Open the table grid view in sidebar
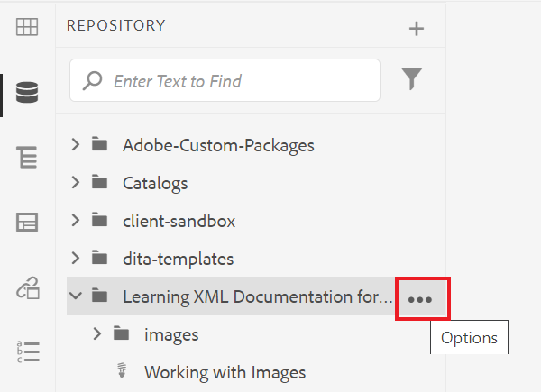Viewport: 541px width, 392px height. pos(27,28)
